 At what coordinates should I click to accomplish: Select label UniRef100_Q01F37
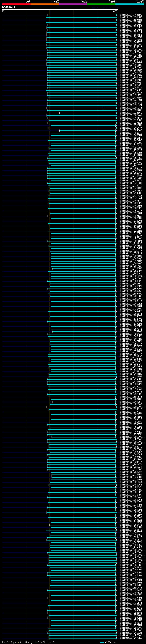tap(131, 128)
